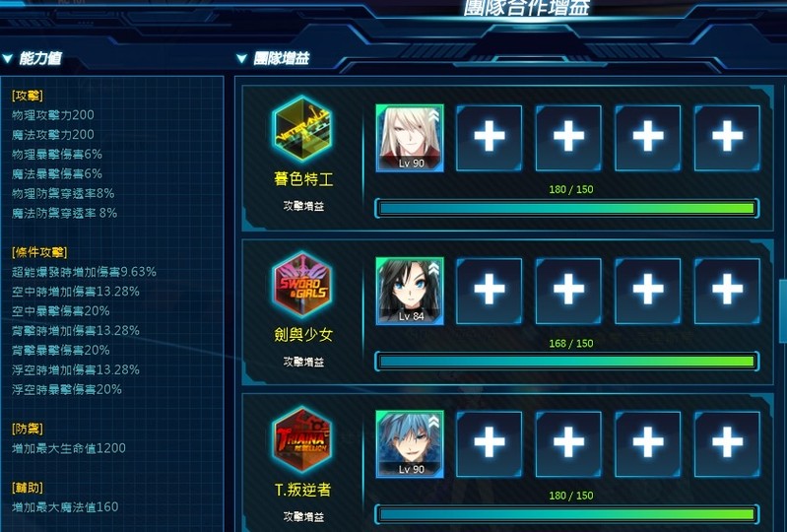Collapse the 能力值 stats section arrow
Image resolution: width=787 pixels, height=532 pixels.
8,59
